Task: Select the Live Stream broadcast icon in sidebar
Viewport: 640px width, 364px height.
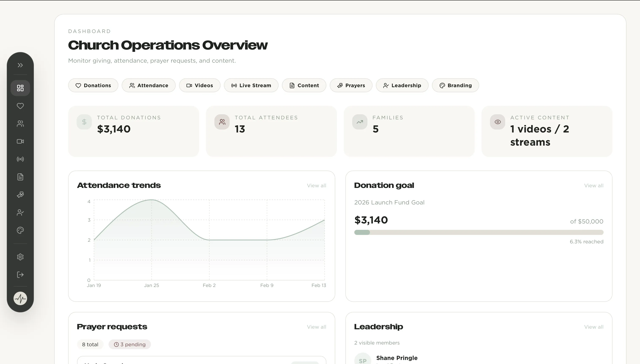Action: point(20,159)
